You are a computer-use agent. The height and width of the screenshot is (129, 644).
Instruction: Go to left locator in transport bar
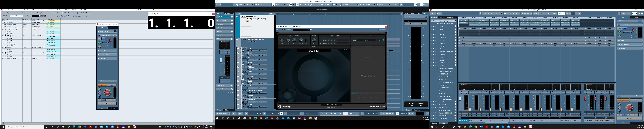pos(247,114)
